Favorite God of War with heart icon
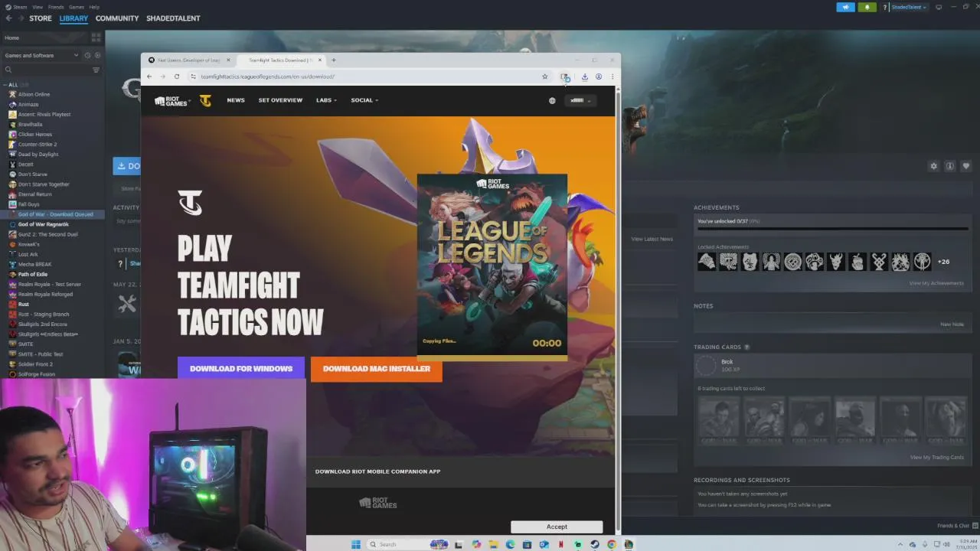Viewport: 980px width, 551px height. (965, 166)
